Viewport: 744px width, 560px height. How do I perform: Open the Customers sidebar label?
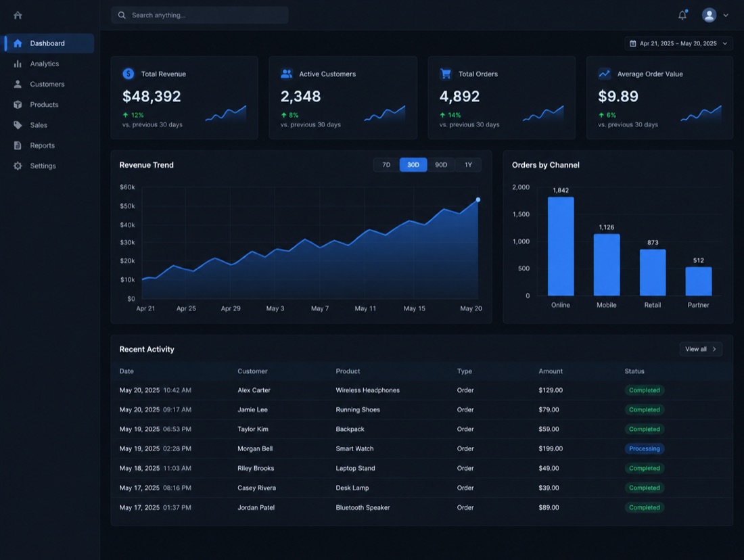click(x=47, y=84)
